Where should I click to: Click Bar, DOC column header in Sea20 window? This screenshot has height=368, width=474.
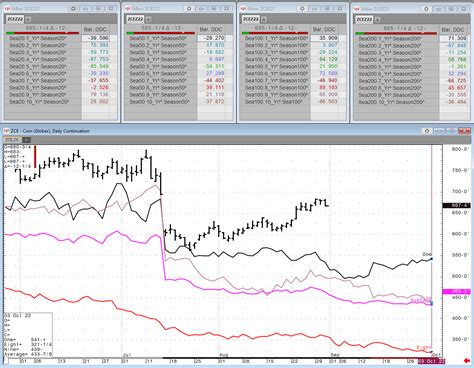coord(95,29)
